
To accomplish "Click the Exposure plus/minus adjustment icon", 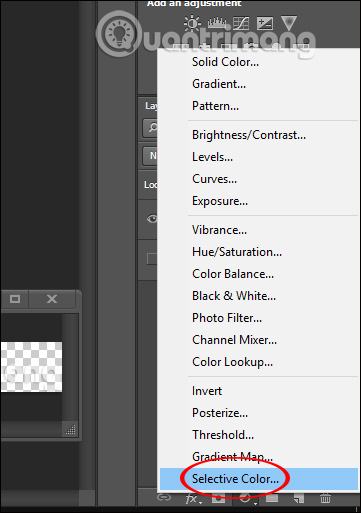I will point(265,24).
